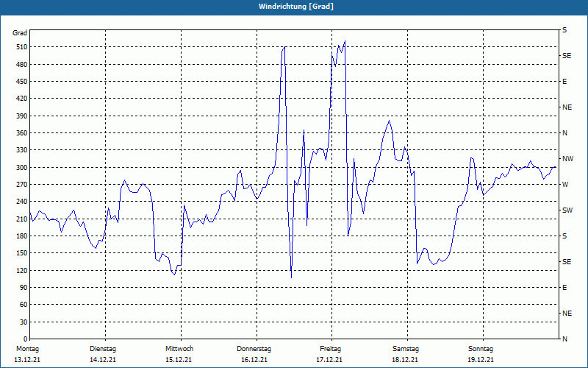Select the 'NE' compass label level with 390
Screen dimensions: 588x368
pos(567,107)
